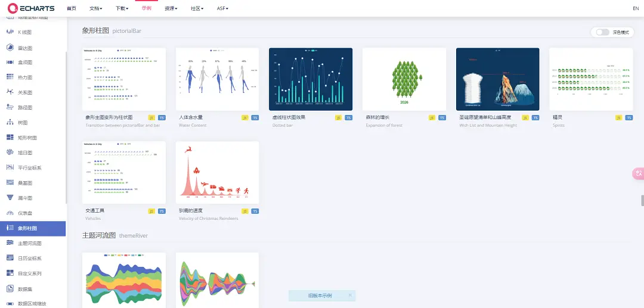The width and height of the screenshot is (644, 308).
Task: Open JS badge for 圣诞愿望清单和山峰高度 example
Action: (x=525, y=118)
